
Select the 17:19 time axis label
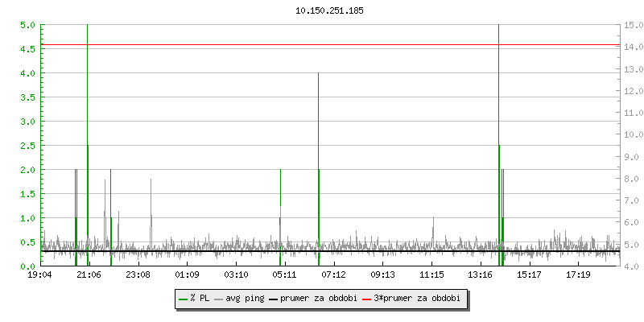578,275
